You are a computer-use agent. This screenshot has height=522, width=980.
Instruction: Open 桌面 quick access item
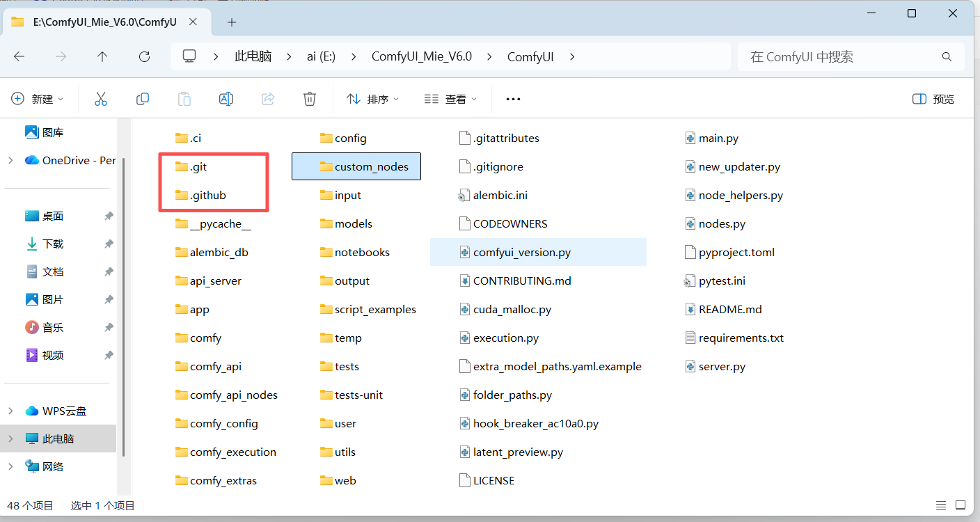pyautogui.click(x=45, y=216)
